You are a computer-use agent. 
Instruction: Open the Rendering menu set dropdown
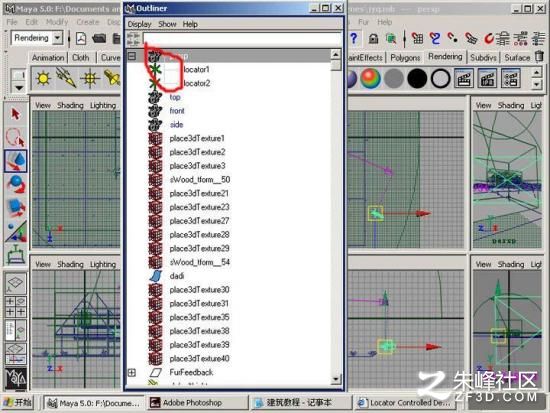pos(57,38)
